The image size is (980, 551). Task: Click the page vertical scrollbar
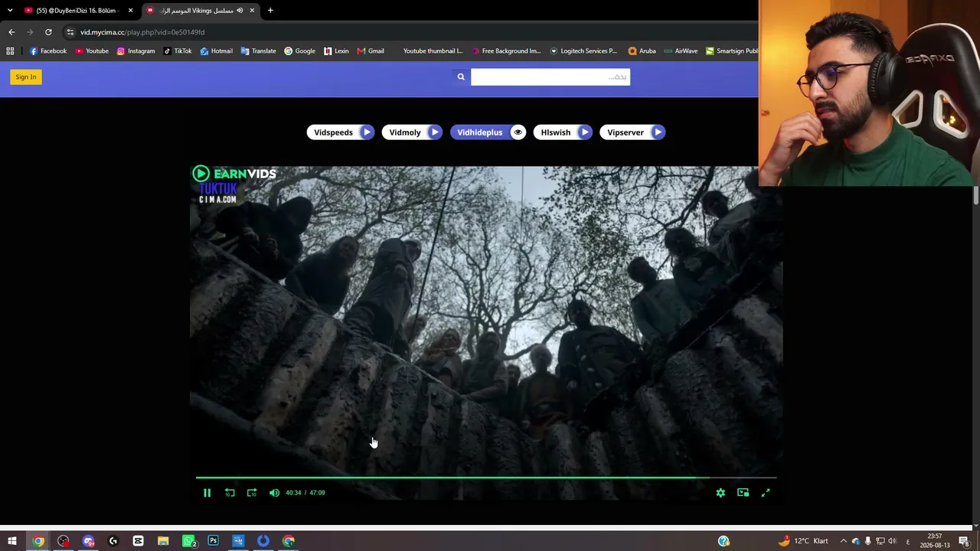click(x=976, y=195)
